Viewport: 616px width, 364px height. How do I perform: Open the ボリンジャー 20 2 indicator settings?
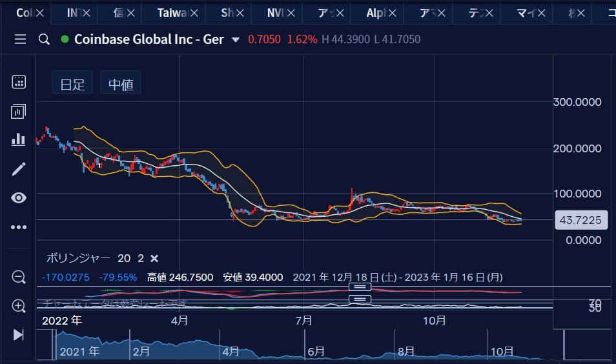coord(95,258)
